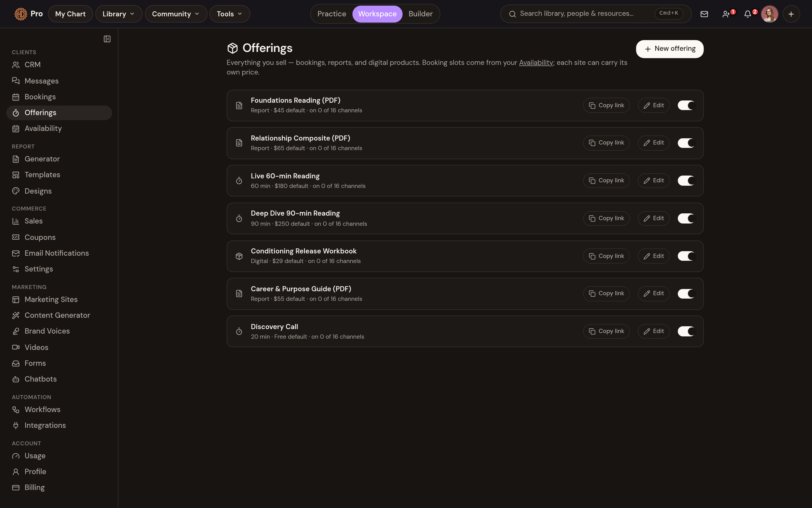Image resolution: width=812 pixels, height=508 pixels.
Task: Go to Bookings page
Action: click(59, 97)
